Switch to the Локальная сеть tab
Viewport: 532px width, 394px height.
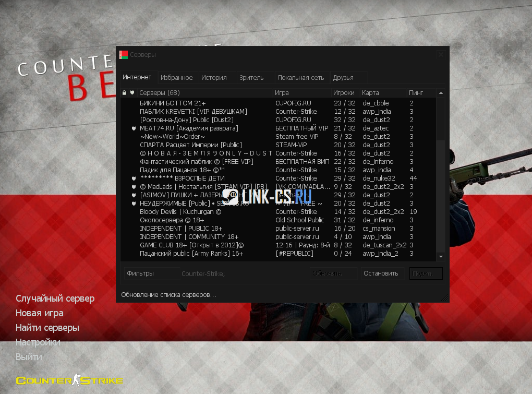[300, 78]
